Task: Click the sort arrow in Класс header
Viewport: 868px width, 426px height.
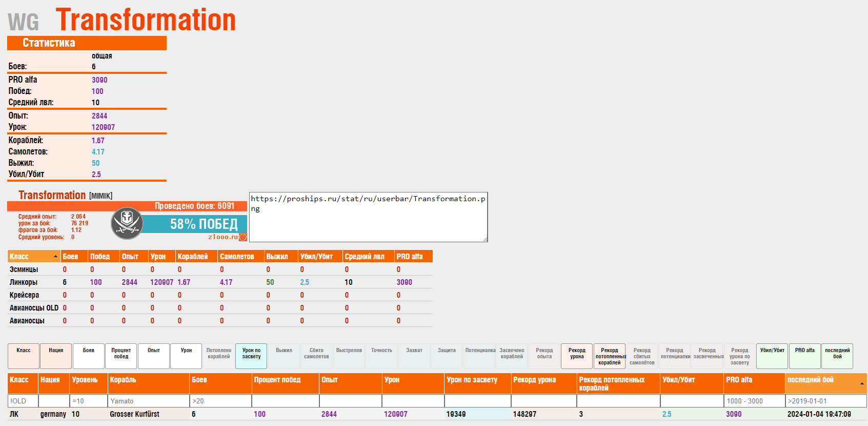Action: [x=55, y=257]
